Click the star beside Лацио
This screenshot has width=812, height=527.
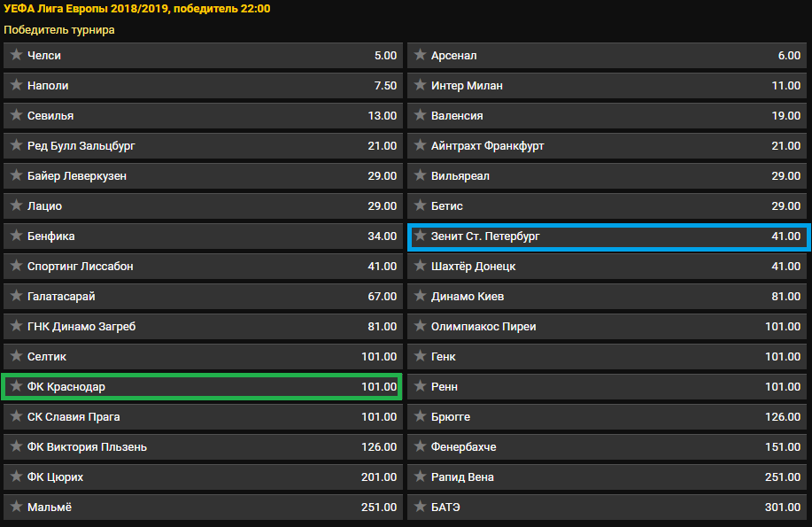[x=16, y=205]
